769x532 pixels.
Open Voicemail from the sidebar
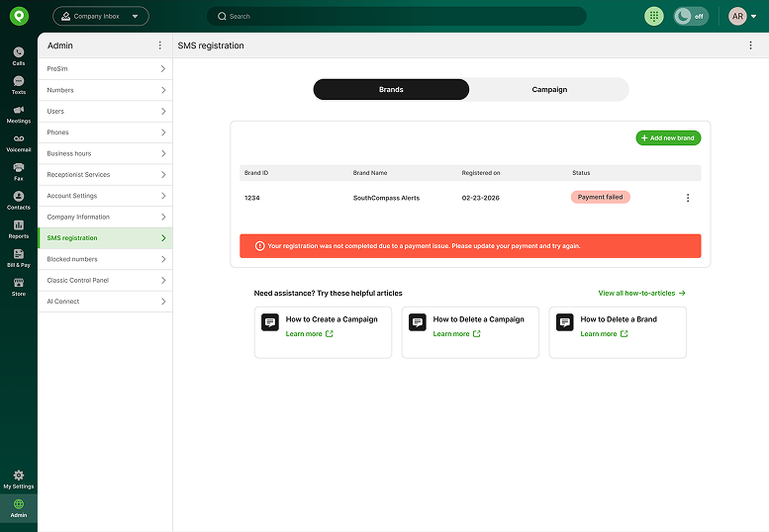18,141
